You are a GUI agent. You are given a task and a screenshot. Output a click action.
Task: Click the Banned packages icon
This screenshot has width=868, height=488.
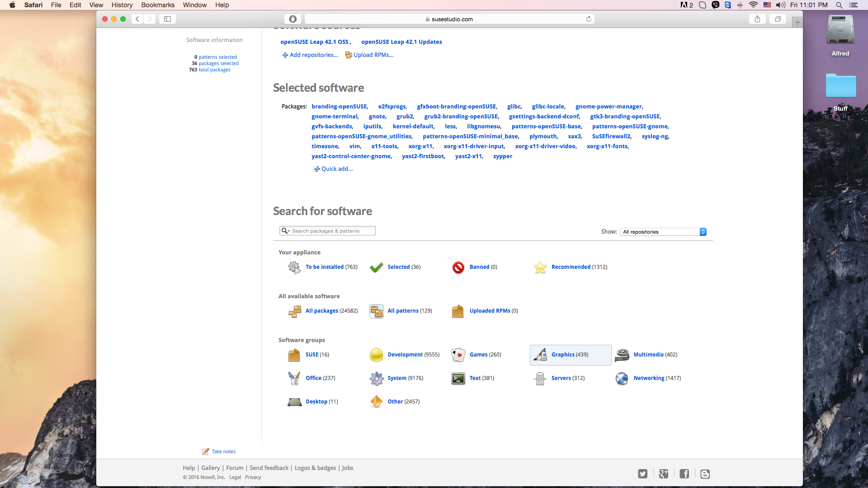pos(458,267)
